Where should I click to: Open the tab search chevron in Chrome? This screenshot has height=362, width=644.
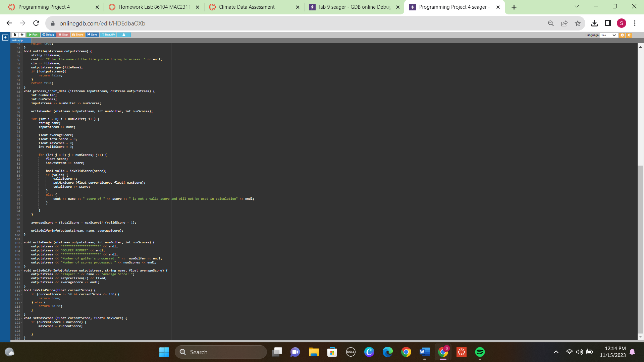577,6
